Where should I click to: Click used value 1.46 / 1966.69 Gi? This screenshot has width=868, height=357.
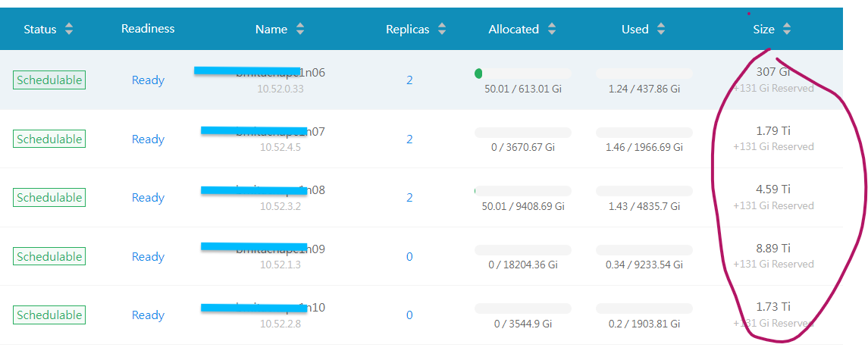tap(644, 148)
